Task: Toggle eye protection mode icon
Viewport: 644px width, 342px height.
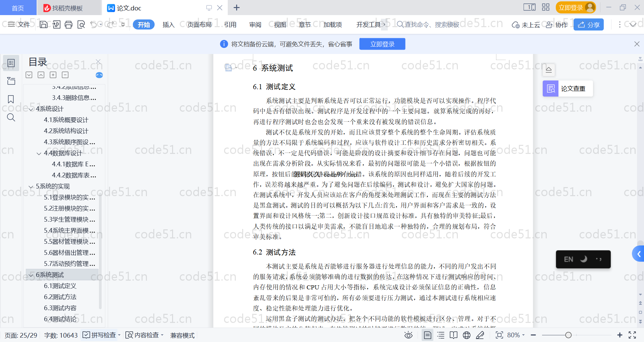Action: [408, 335]
